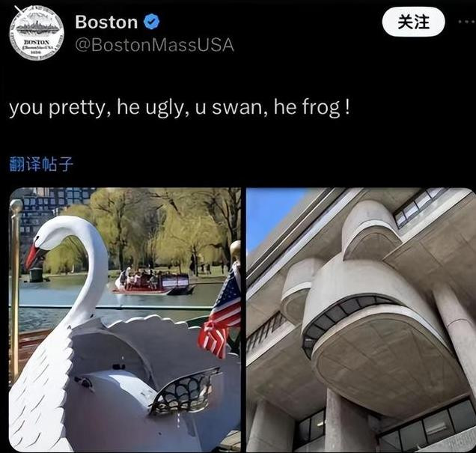The height and width of the screenshot is (453, 476).
Task: Click the distant passenger boat on the pond
Action: click(153, 282)
